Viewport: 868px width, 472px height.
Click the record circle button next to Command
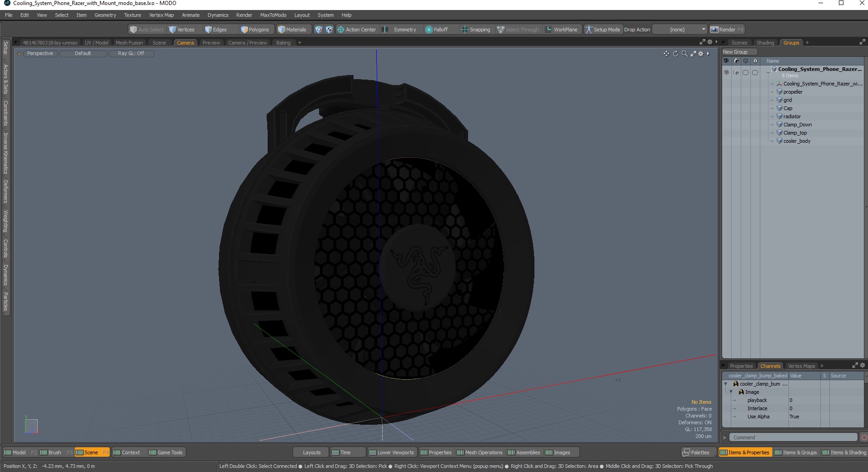pos(863,437)
